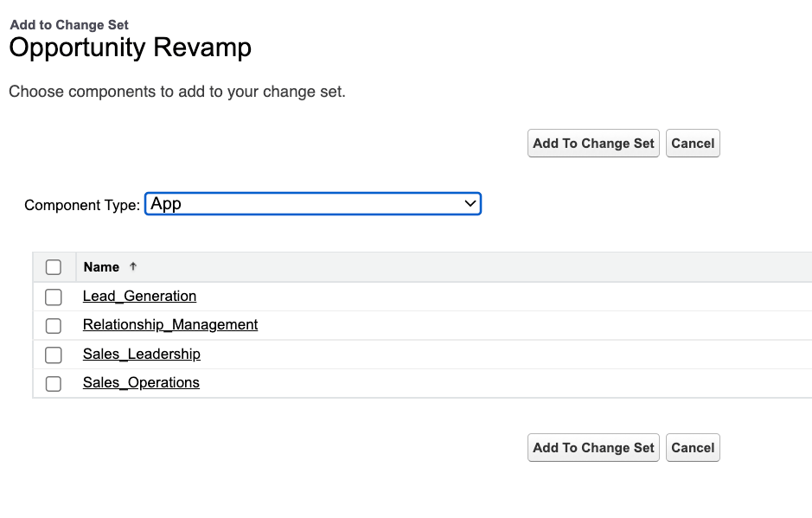Click the top Cancel button
This screenshot has height=518, width=812.
pyautogui.click(x=693, y=143)
